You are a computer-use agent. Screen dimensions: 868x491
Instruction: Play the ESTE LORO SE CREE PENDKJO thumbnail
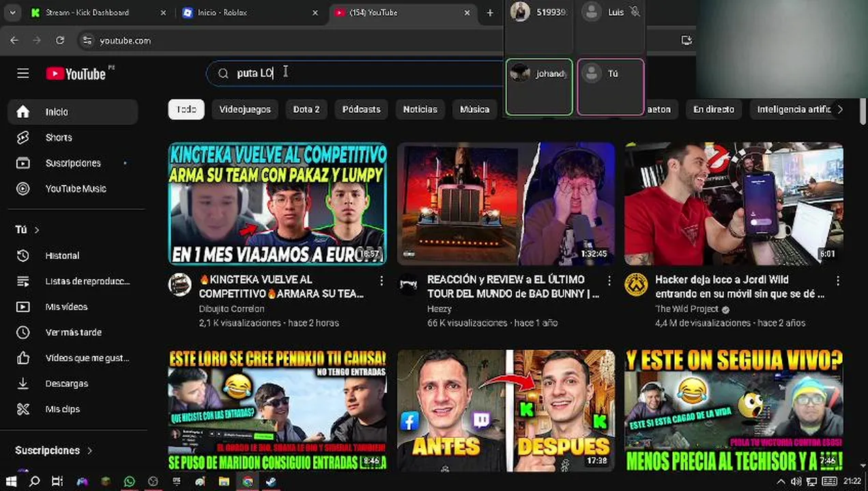[x=278, y=411]
